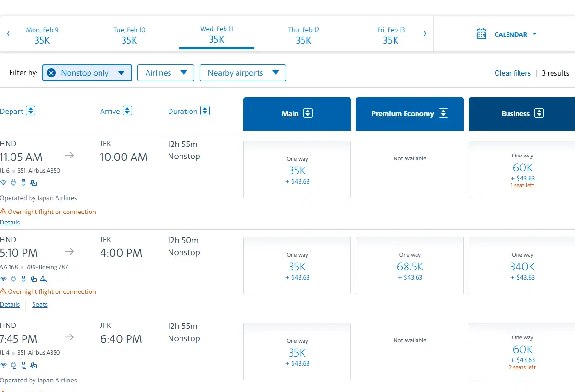Click the entertainment icon on flight JL 6

click(x=34, y=183)
